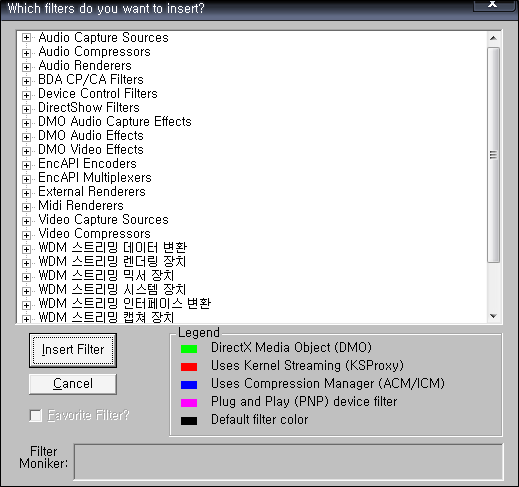The height and width of the screenshot is (487, 519).
Task: Click the Insert Filter button
Action: [73, 350]
